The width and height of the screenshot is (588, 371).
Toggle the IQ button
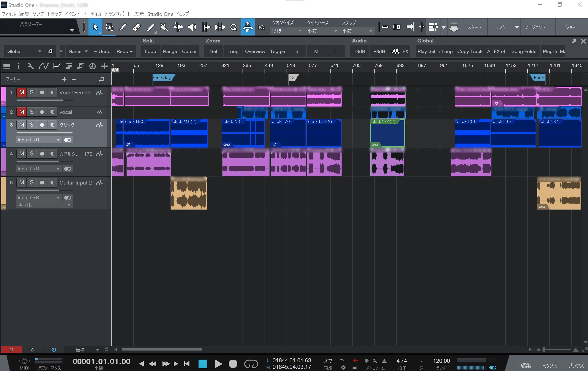(261, 27)
